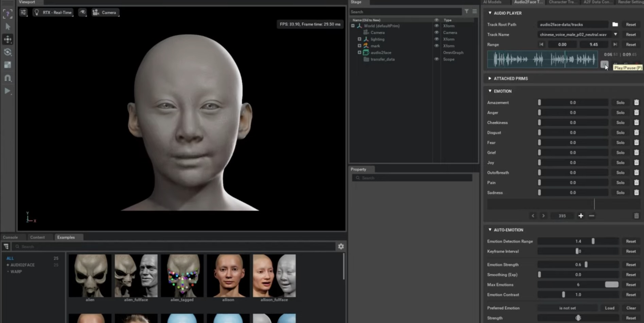The width and height of the screenshot is (644, 323).
Task: Open the Track Root Path folder browser
Action: pos(615,24)
